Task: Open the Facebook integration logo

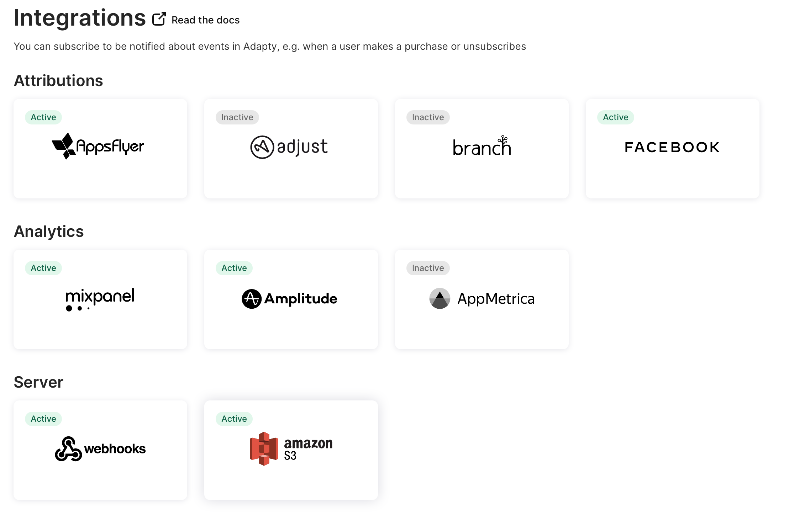Action: 672,147
